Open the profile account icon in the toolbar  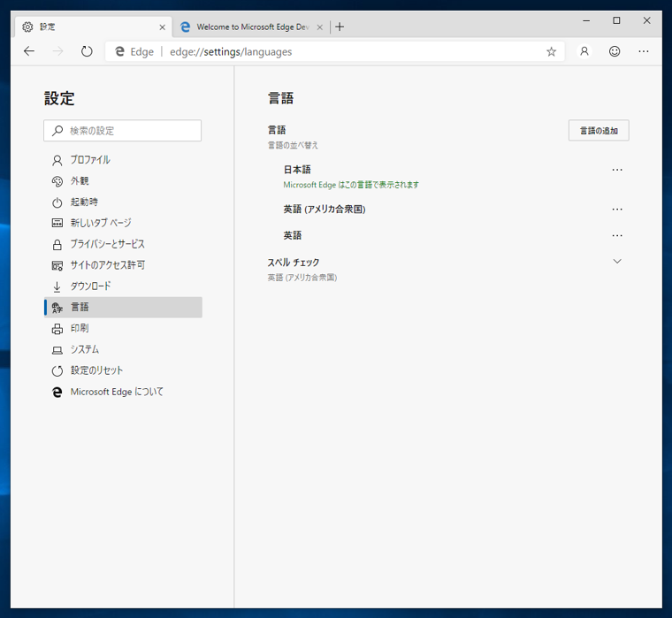click(x=584, y=51)
